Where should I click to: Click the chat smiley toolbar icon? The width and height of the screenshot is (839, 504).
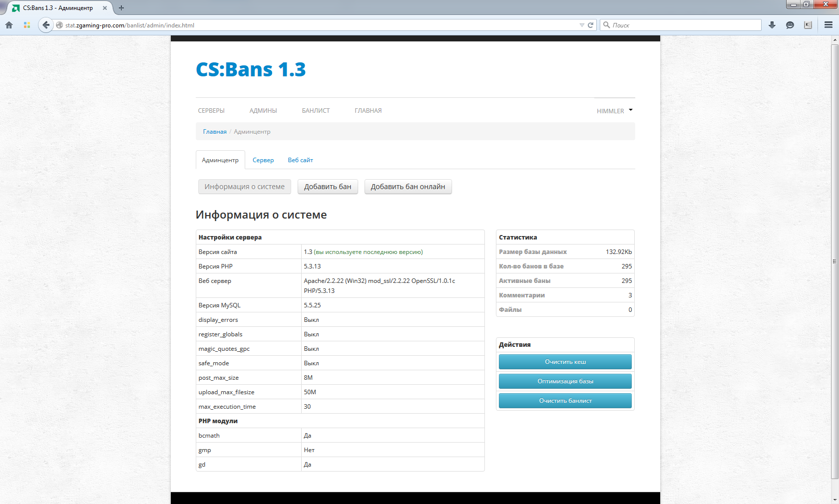(x=790, y=25)
